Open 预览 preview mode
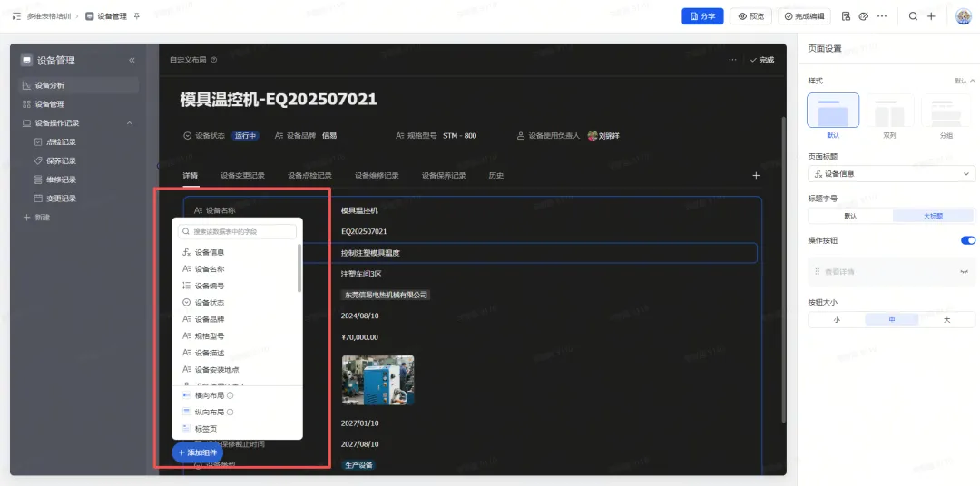Screen dimensions: 980x486 (750, 16)
